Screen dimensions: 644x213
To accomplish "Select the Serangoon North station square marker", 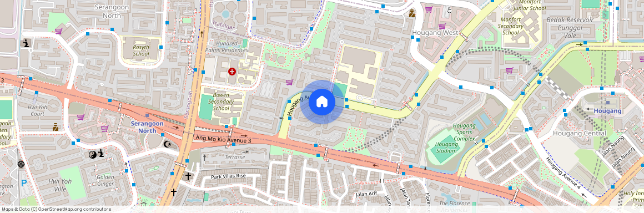I will pyautogui.click(x=147, y=115).
